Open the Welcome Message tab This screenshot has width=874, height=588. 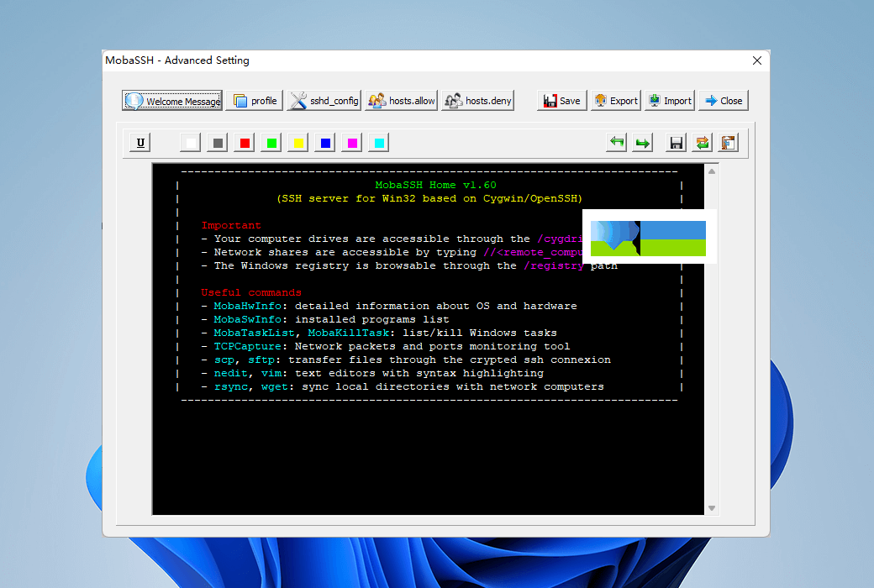172,101
